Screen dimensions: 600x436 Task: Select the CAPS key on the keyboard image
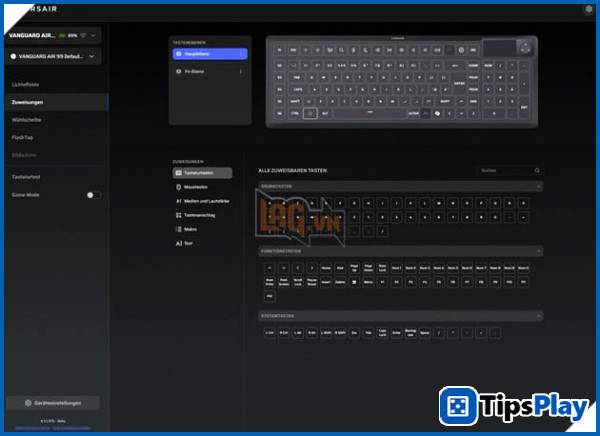tap(298, 90)
